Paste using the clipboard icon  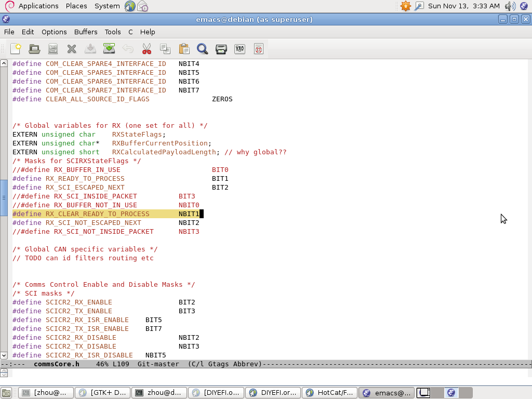[184, 49]
